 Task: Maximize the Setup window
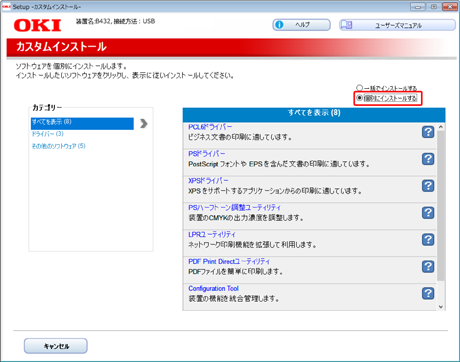(x=434, y=6)
